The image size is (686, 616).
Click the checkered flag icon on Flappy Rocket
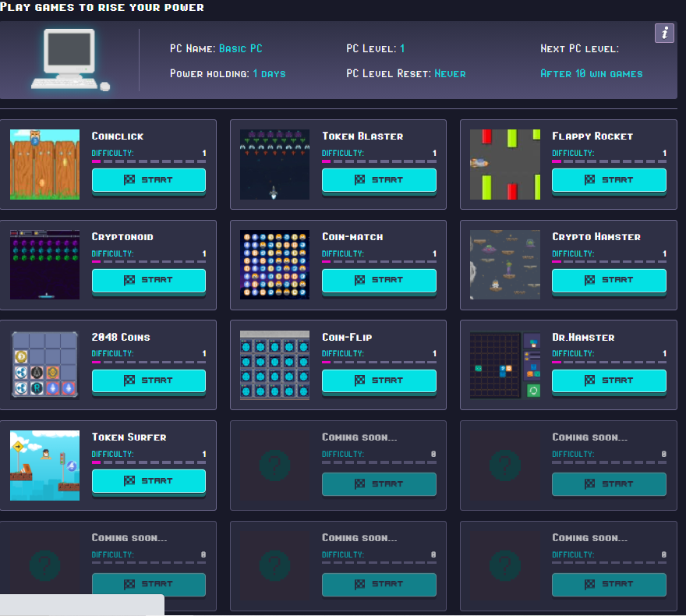coord(590,180)
